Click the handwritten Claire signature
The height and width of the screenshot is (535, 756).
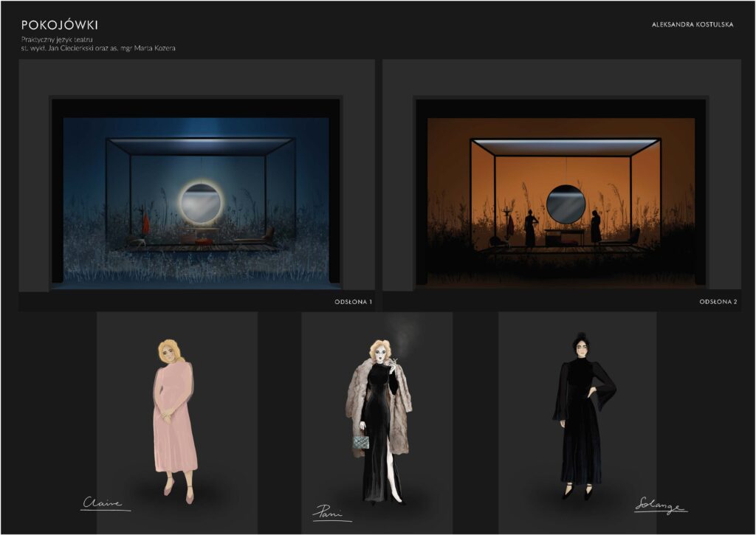(104, 503)
